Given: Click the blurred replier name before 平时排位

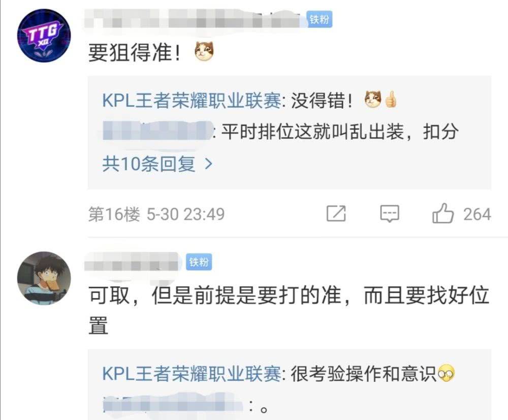Looking at the screenshot, I should (x=157, y=131).
